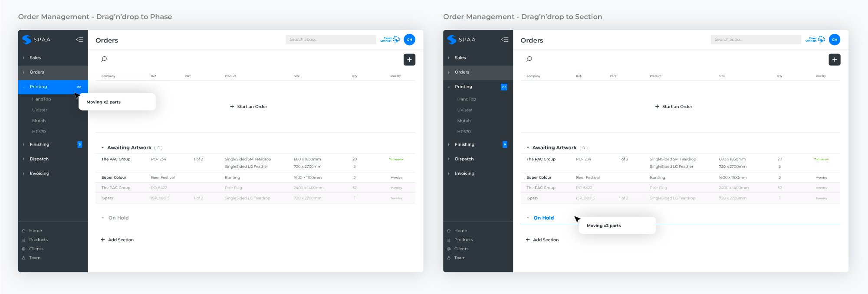Open Invoicing in the Phase mockup sidebar
This screenshot has width=868, height=294.
[x=39, y=173]
